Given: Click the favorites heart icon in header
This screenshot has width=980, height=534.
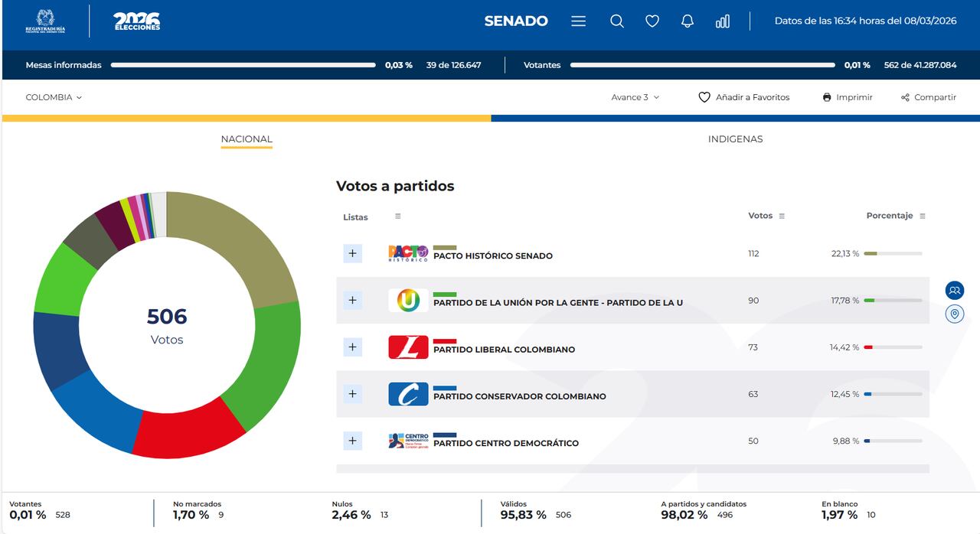Looking at the screenshot, I should tap(652, 21).
